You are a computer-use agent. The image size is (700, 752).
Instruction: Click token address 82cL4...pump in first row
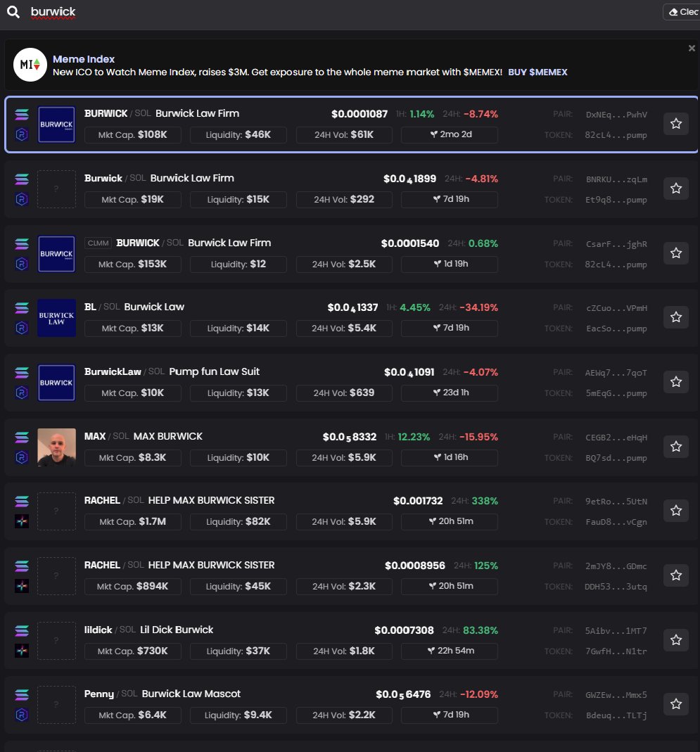pos(616,135)
